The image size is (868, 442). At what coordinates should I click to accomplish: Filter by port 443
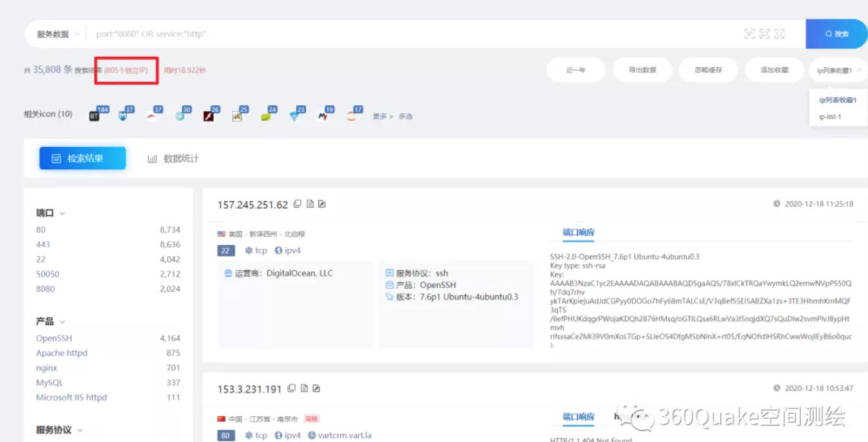(x=43, y=244)
